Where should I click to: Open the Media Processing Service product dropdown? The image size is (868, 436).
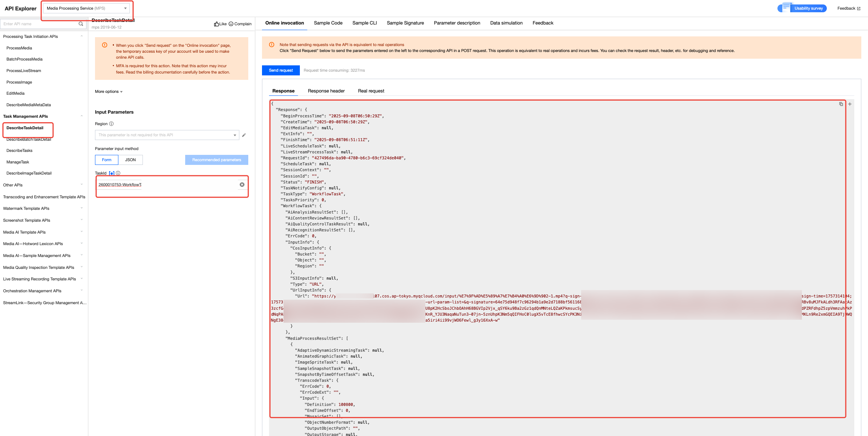tap(86, 8)
